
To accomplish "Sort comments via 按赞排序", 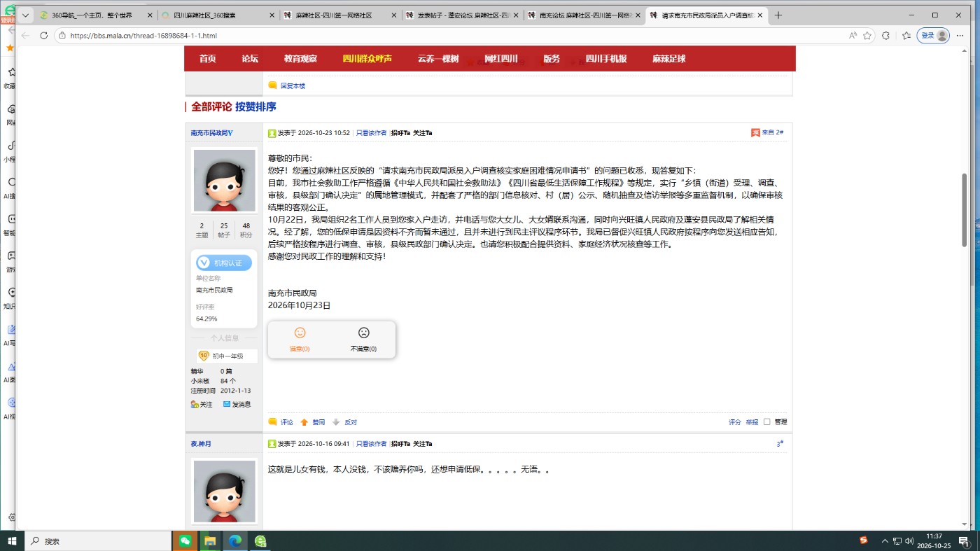I will [x=255, y=107].
